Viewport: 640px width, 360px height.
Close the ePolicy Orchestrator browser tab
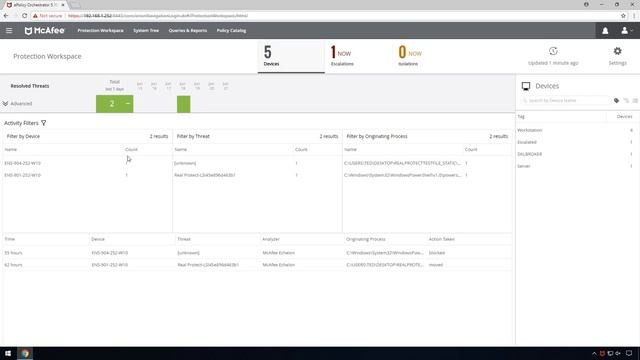63,5
